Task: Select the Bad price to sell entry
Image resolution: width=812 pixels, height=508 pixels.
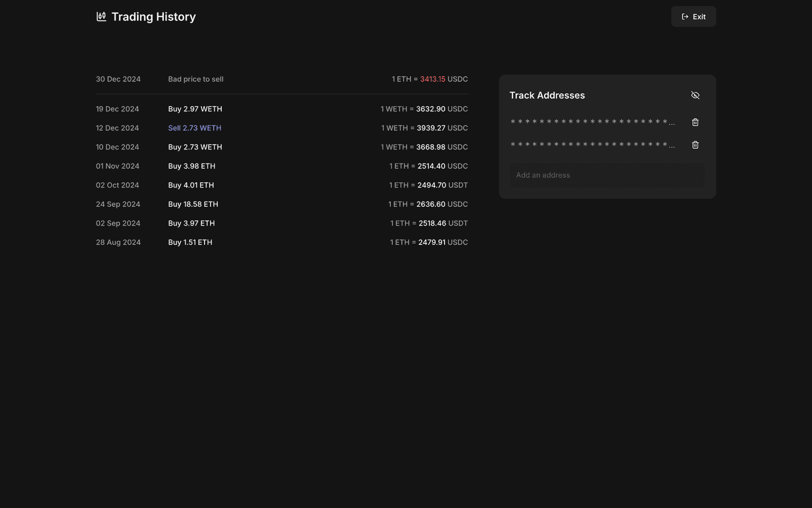Action: click(x=195, y=79)
